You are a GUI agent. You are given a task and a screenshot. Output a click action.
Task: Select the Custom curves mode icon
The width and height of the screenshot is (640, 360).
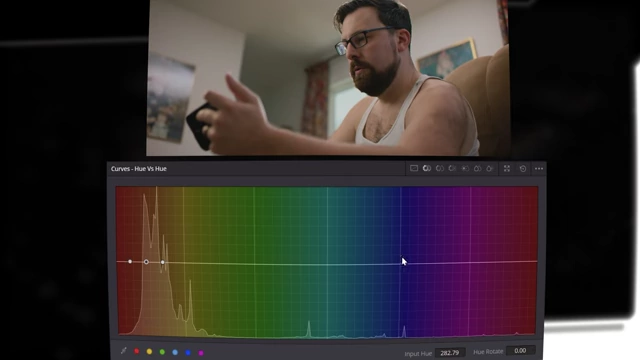(414, 168)
